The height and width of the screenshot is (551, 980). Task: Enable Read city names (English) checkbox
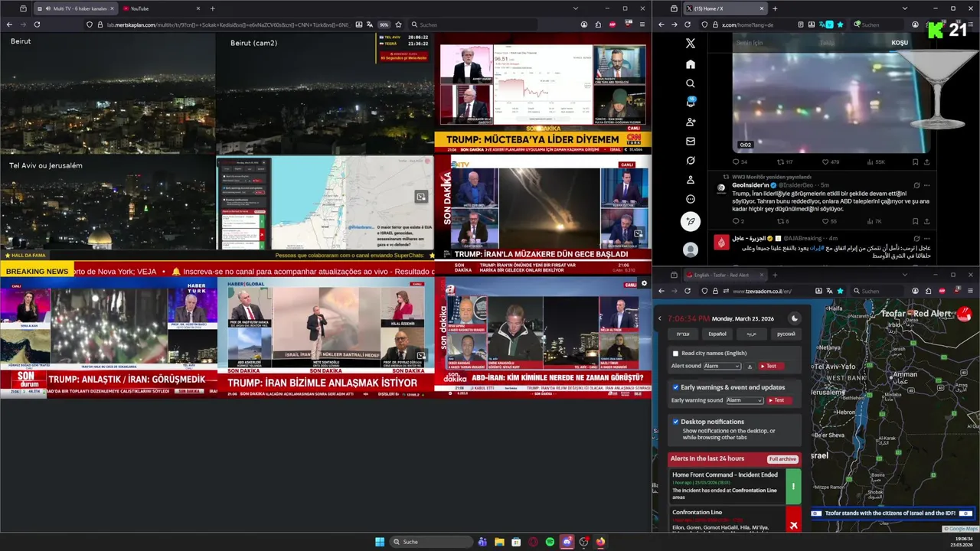pyautogui.click(x=675, y=354)
